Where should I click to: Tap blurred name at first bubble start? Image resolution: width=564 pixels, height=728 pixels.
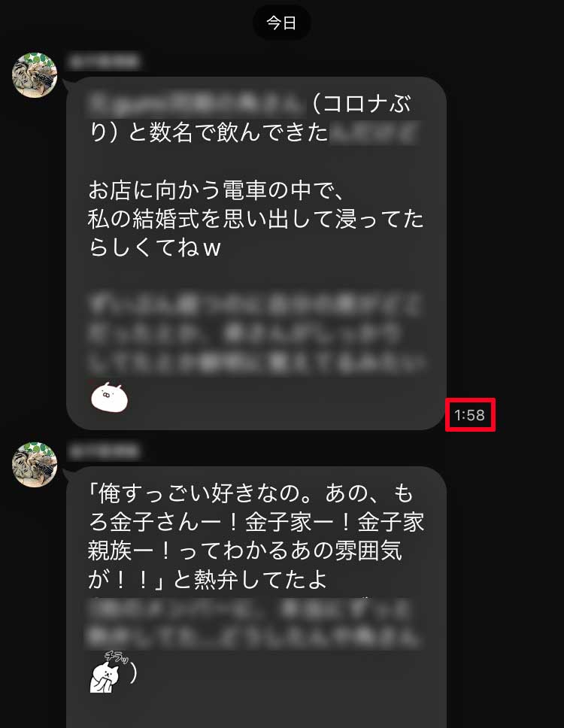point(196,104)
